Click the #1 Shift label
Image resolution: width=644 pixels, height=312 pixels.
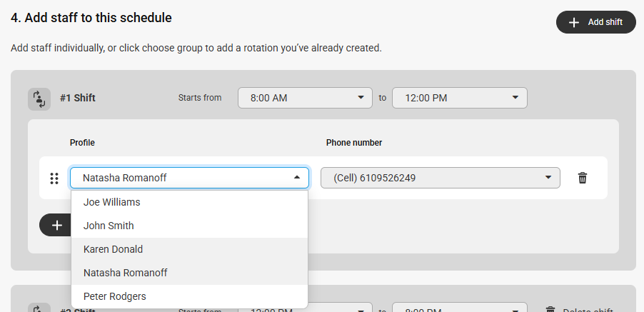78,98
